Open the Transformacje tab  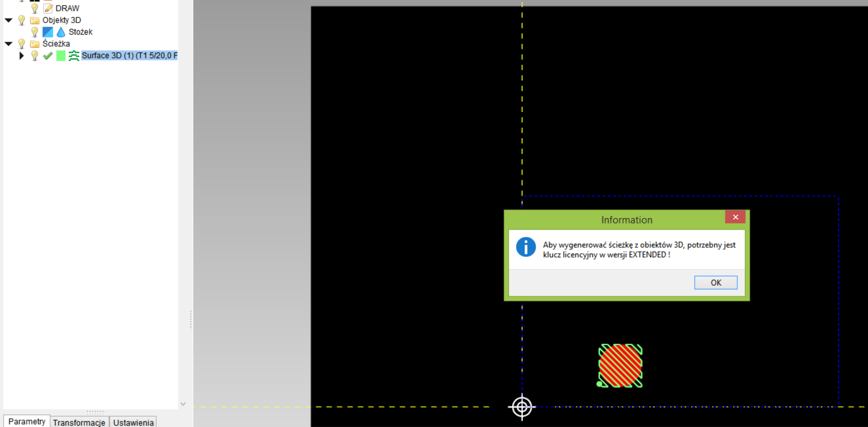(x=79, y=422)
